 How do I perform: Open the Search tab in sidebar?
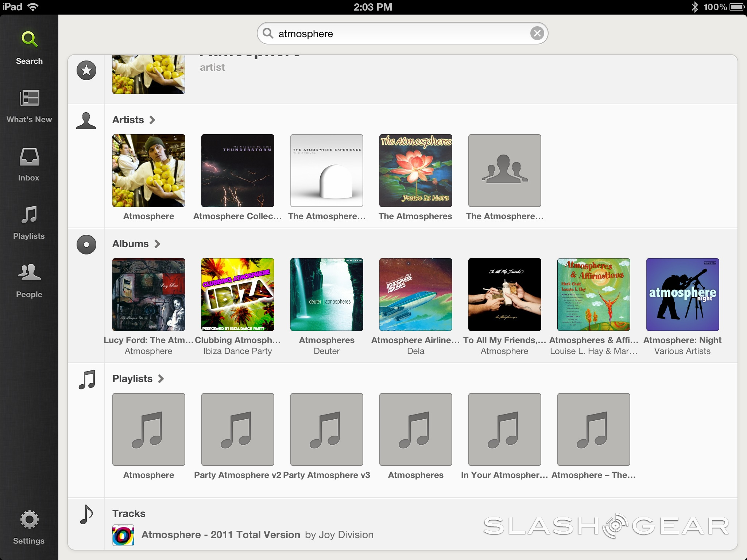click(29, 47)
